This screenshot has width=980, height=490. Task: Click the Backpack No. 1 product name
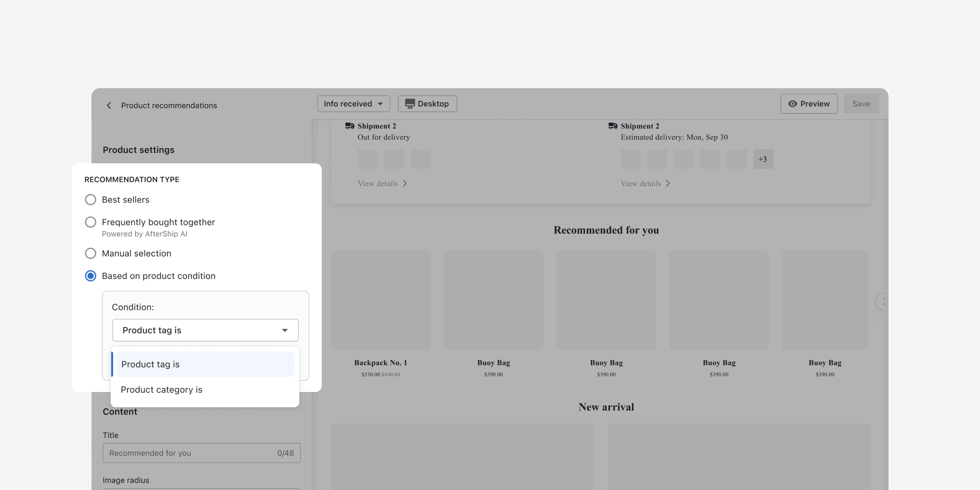point(381,363)
